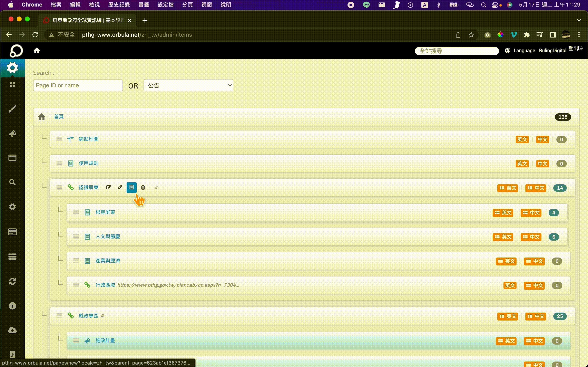Click the delete trash icon on 認識屏東
The height and width of the screenshot is (367, 588).
tap(143, 187)
